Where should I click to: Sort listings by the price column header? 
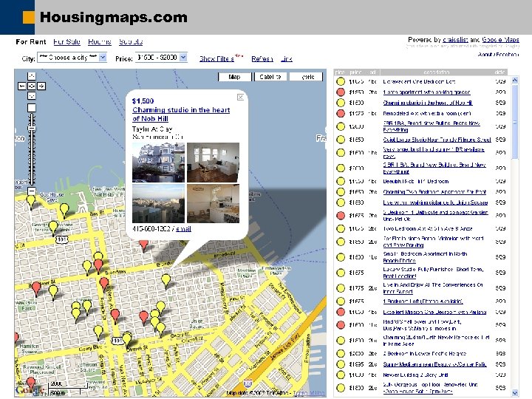tap(355, 72)
